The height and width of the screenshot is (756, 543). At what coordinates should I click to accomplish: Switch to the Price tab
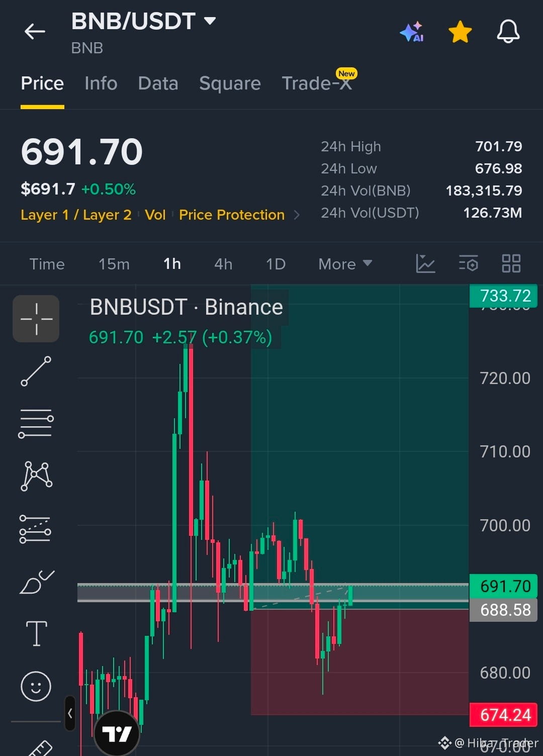coord(42,83)
